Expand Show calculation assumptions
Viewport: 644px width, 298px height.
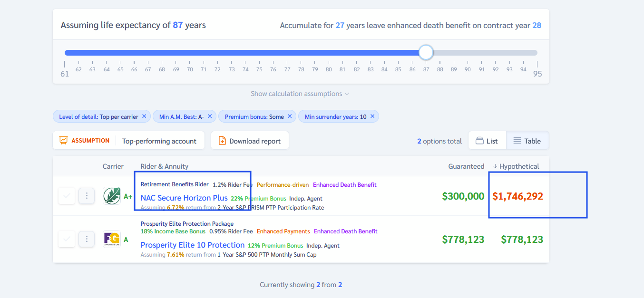tap(300, 94)
